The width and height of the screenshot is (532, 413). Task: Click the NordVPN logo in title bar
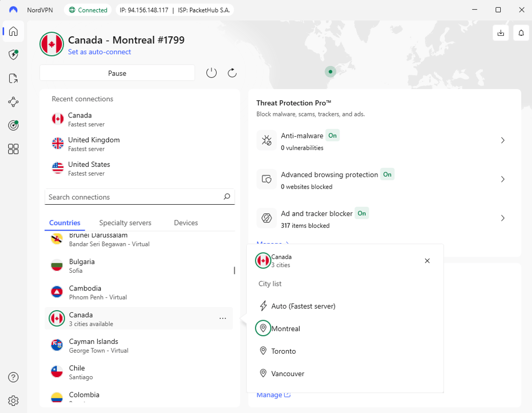[x=13, y=10]
